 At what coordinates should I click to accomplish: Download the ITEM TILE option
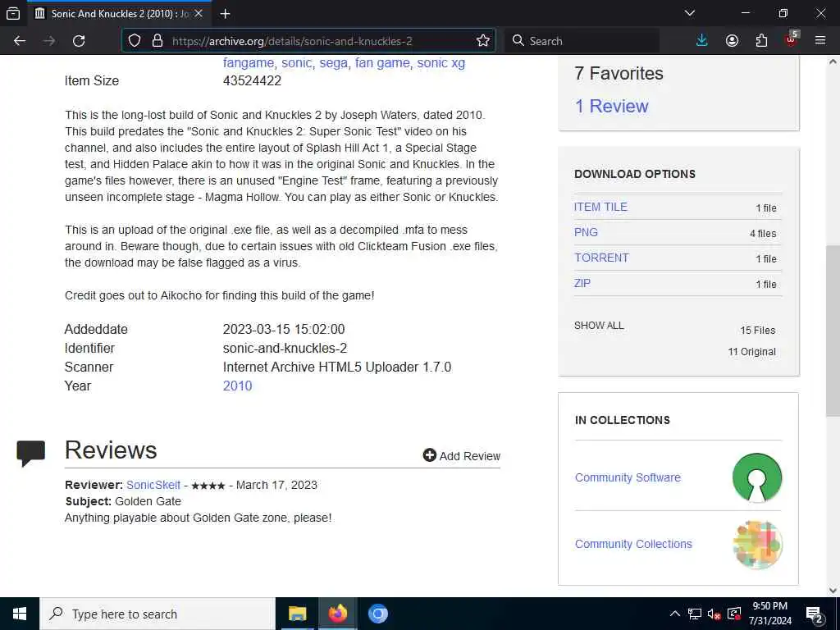[x=600, y=207]
